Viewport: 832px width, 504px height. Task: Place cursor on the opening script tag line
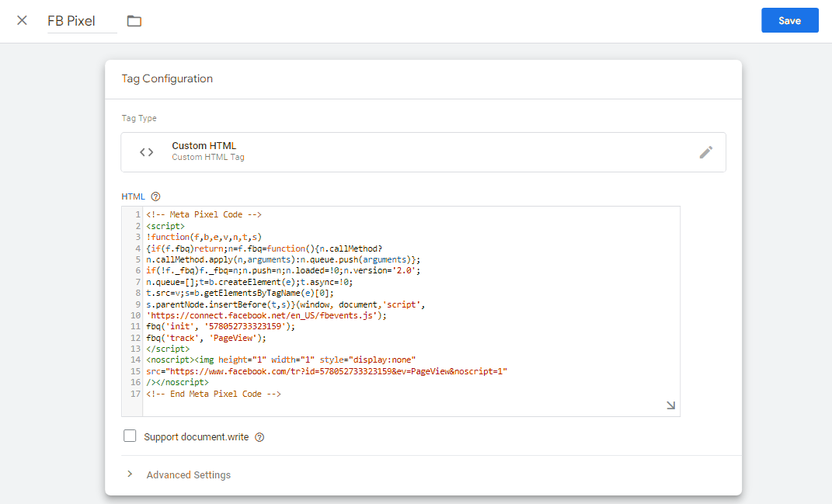165,226
